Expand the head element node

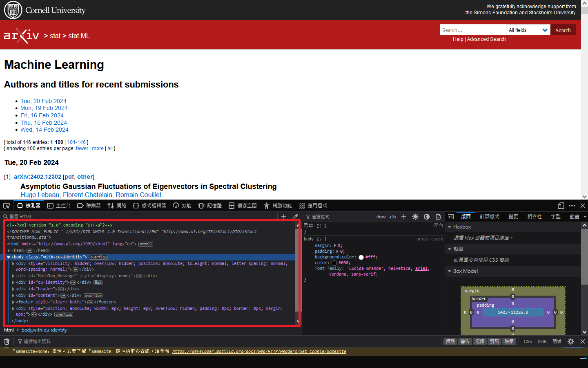[x=9, y=251]
